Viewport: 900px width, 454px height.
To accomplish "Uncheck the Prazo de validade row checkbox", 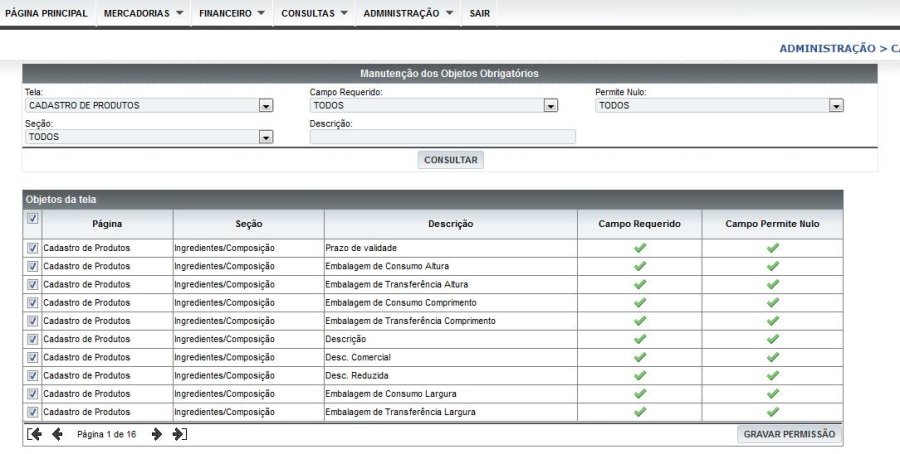I will 33,248.
